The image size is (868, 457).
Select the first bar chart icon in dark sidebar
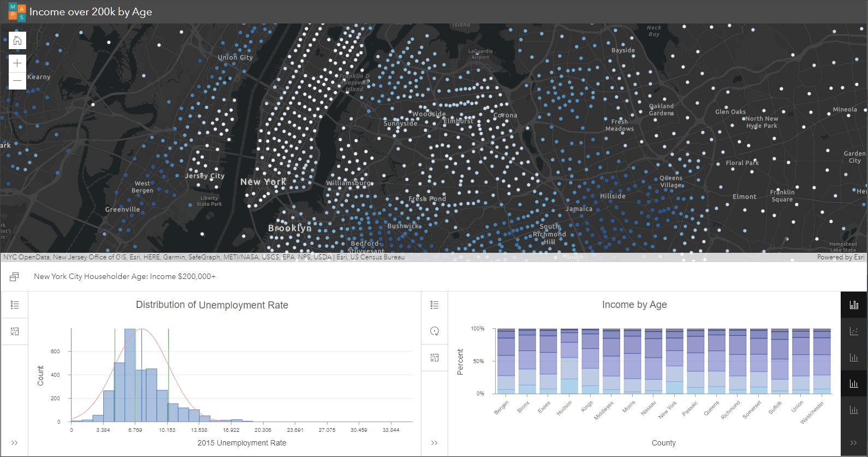point(854,305)
